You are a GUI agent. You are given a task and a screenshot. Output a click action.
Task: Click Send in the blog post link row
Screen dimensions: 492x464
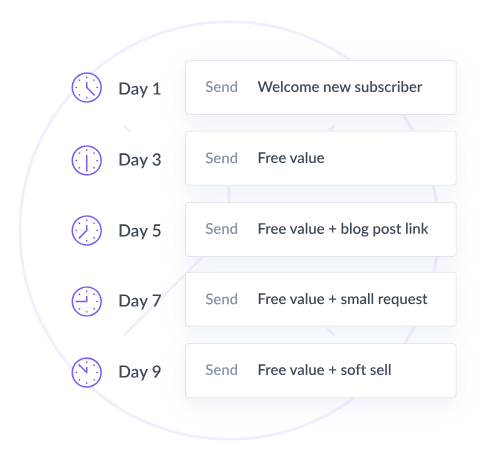(222, 229)
